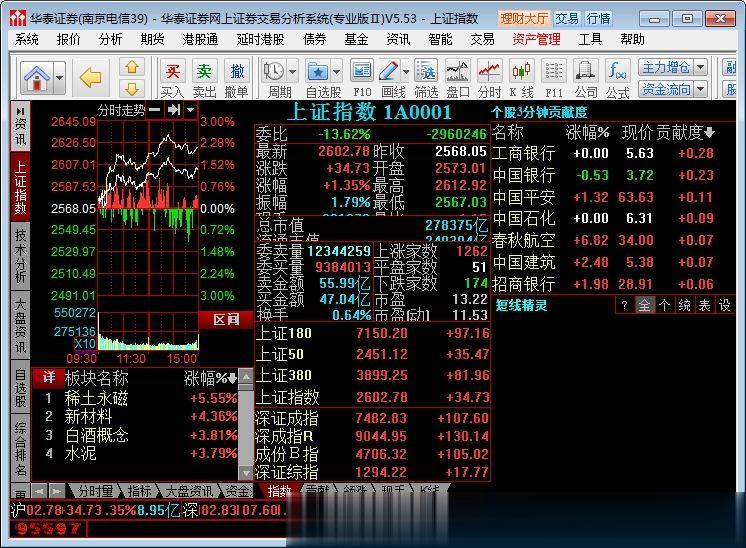The height and width of the screenshot is (548, 746).
Task: Switch to the 分时量 bottom tab
Action: tap(95, 490)
